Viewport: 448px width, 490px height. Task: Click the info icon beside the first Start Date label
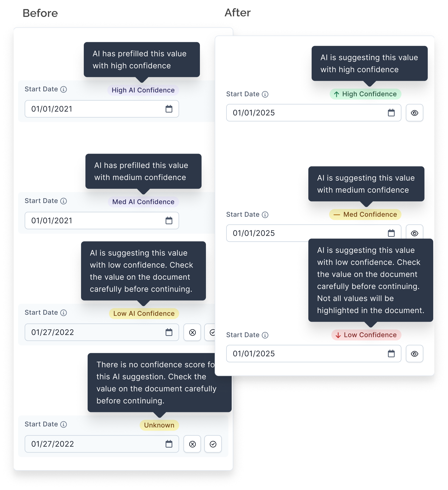(x=64, y=89)
